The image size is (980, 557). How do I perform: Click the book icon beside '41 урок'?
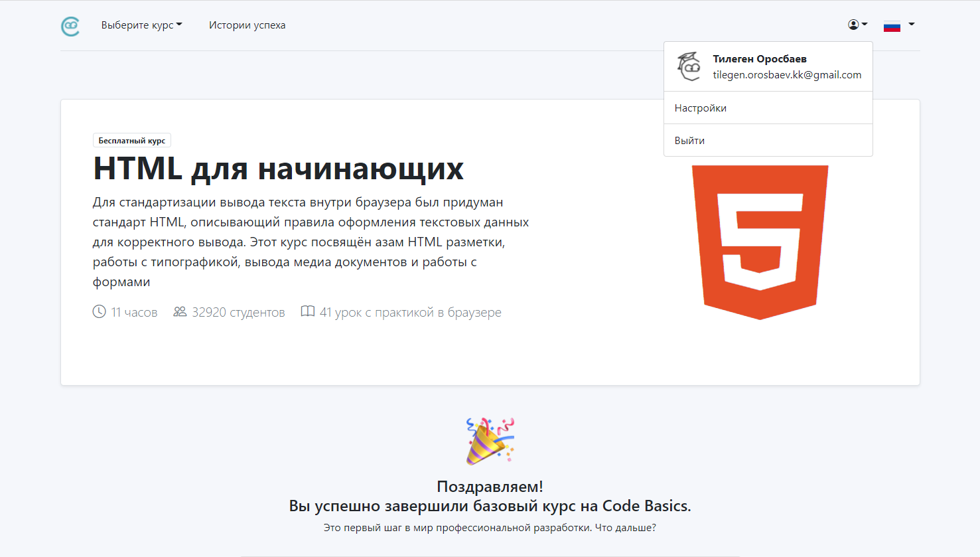(x=307, y=312)
